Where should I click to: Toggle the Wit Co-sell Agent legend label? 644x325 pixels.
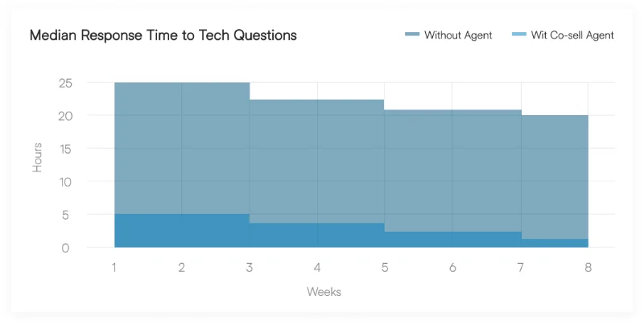coord(572,35)
